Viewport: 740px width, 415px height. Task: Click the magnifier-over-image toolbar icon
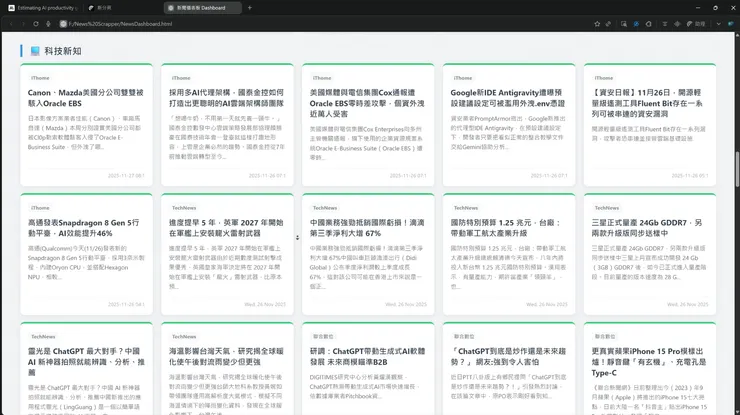(x=624, y=24)
